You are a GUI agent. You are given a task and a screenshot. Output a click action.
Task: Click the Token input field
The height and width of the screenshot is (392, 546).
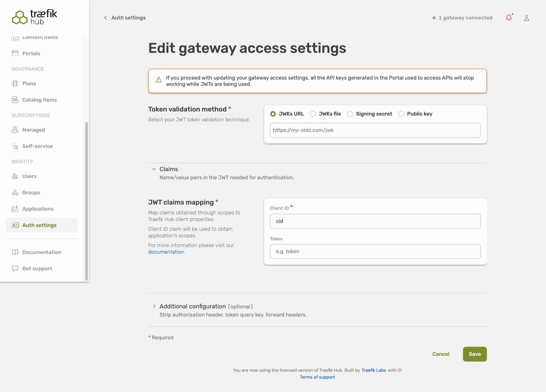[375, 252]
